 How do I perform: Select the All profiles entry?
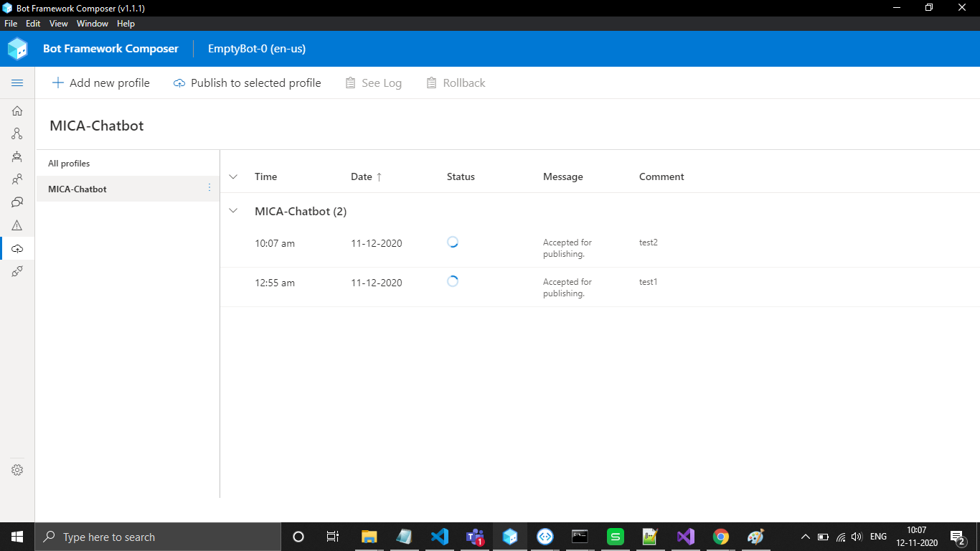(68, 163)
